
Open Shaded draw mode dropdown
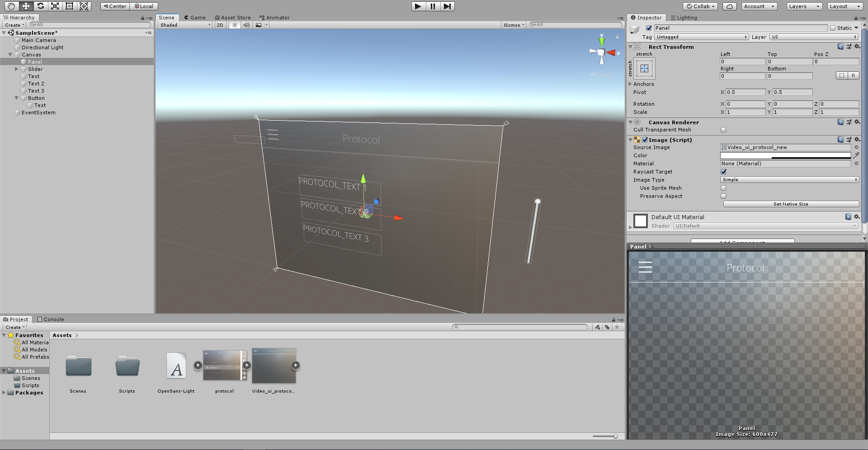(185, 25)
